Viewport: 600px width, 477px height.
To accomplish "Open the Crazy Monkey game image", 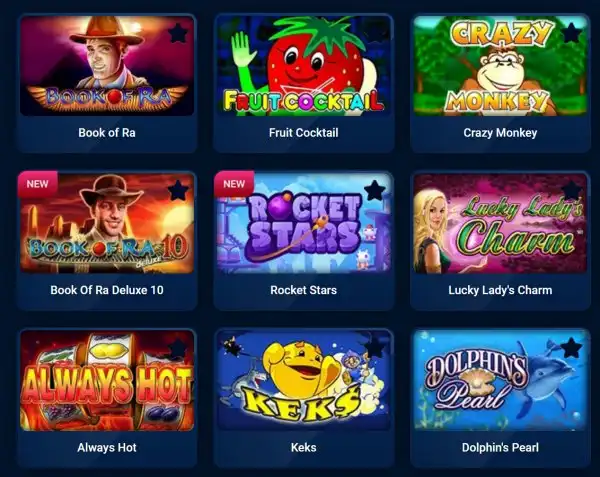I will pyautogui.click(x=500, y=66).
